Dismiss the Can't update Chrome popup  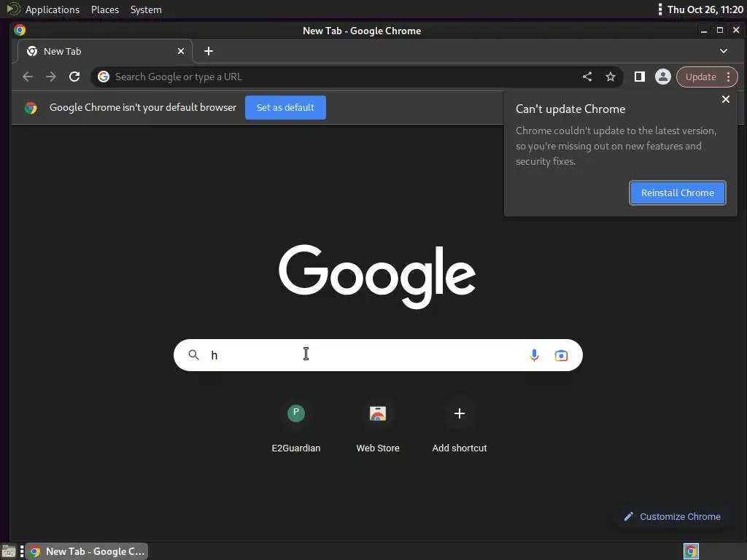pos(726,99)
